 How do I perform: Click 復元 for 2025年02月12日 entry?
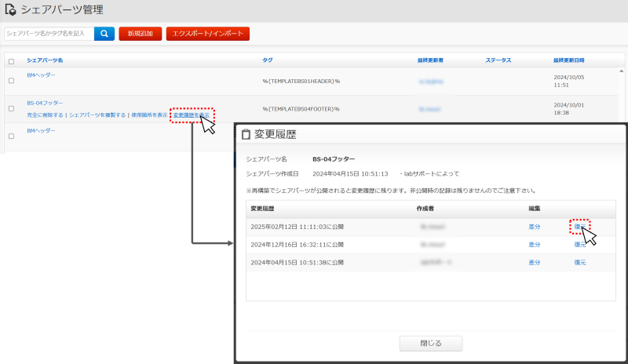pyautogui.click(x=580, y=227)
